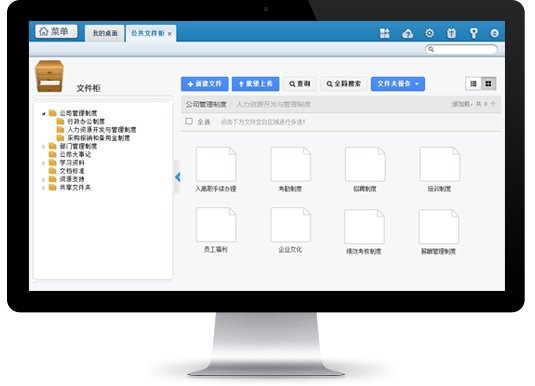
Task: Focus the search field in top bar
Action: 461,49
